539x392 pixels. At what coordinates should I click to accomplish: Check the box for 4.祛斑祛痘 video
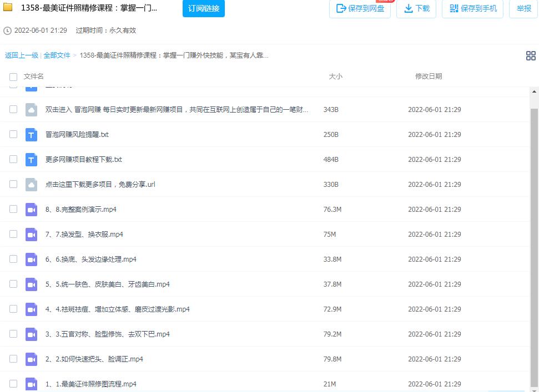[13, 309]
